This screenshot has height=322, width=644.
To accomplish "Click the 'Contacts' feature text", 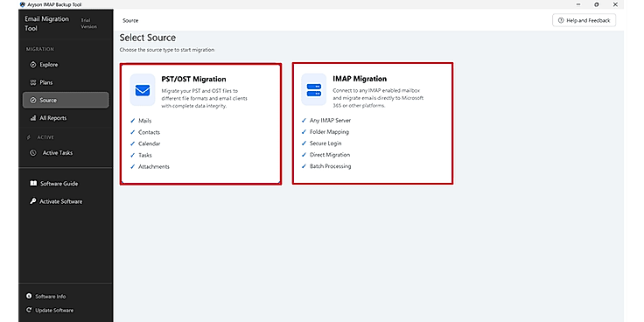I will click(x=149, y=132).
